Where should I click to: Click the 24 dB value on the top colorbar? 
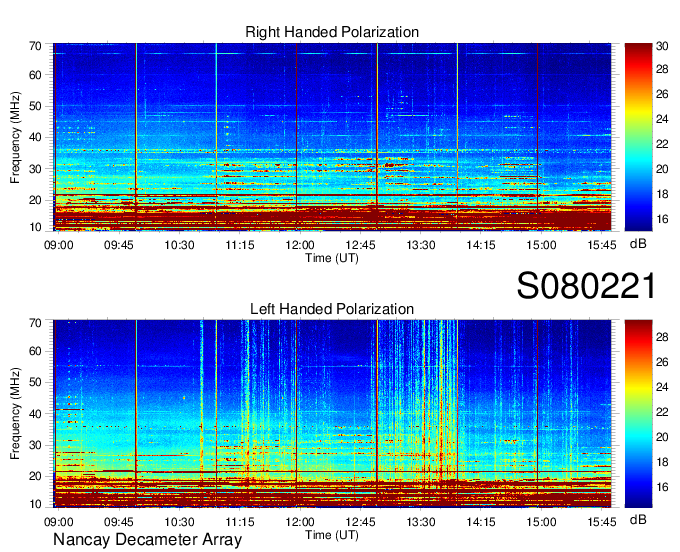(x=662, y=119)
